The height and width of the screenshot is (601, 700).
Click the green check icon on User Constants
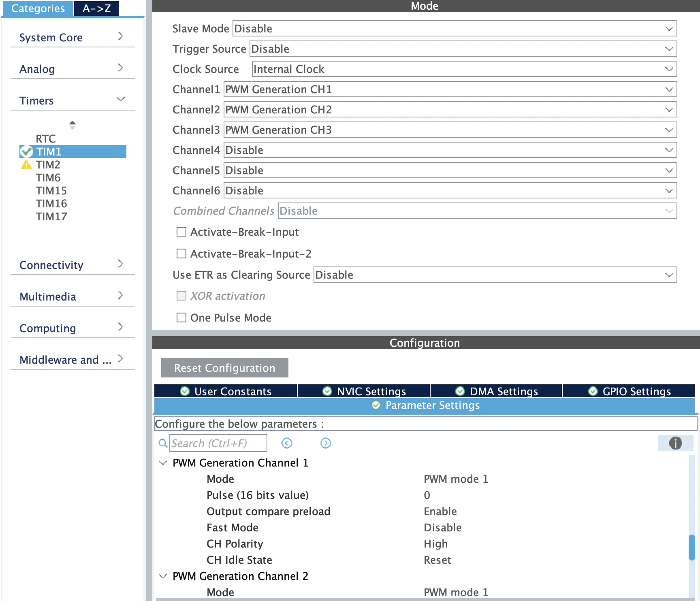point(185,391)
